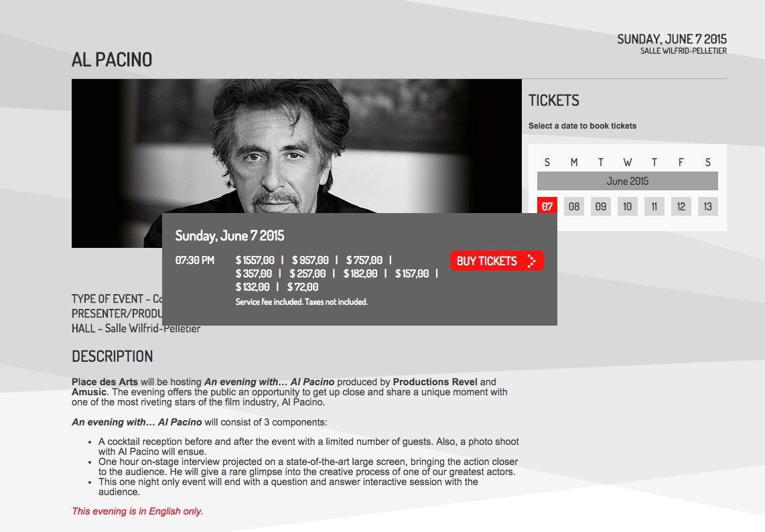This screenshot has width=765, height=532.
Task: Click the $72,00 ticket price
Action: pos(303,287)
